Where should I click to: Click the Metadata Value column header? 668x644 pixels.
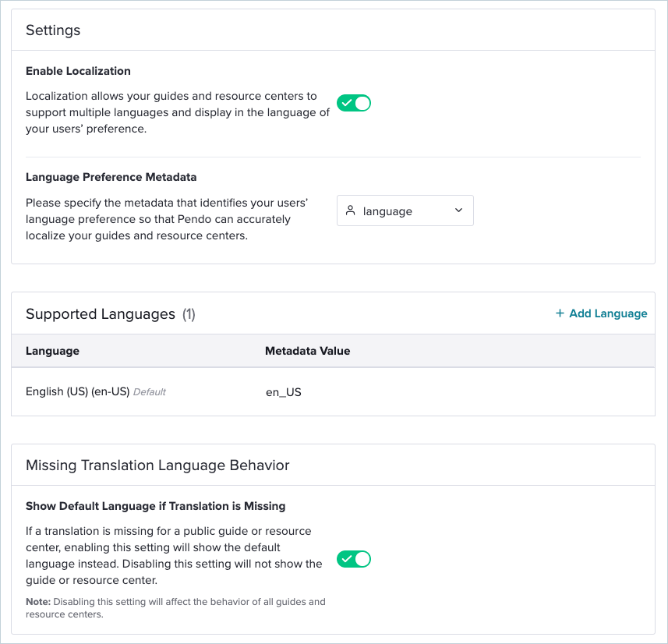(308, 351)
